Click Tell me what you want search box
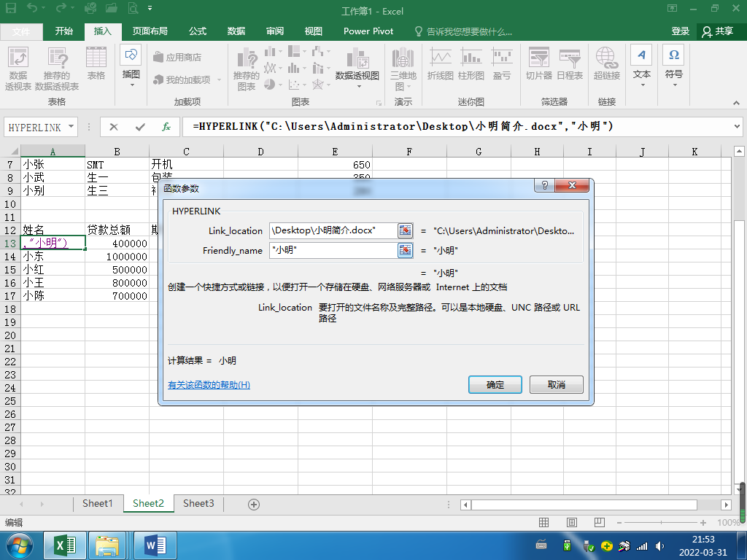The height and width of the screenshot is (560, 747). 463,31
